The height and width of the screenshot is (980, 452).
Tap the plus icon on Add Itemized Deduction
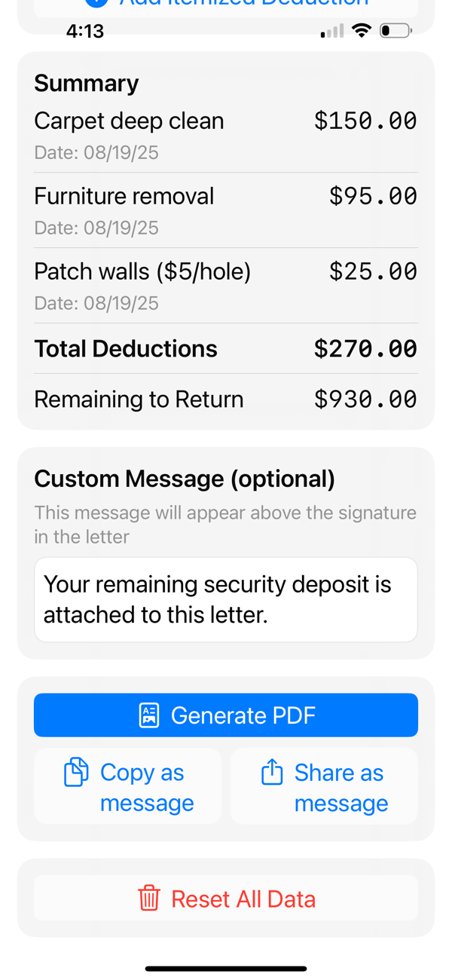point(98,4)
